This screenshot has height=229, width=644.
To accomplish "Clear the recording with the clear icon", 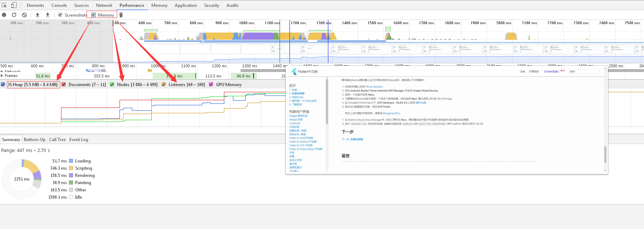I will [24, 15].
